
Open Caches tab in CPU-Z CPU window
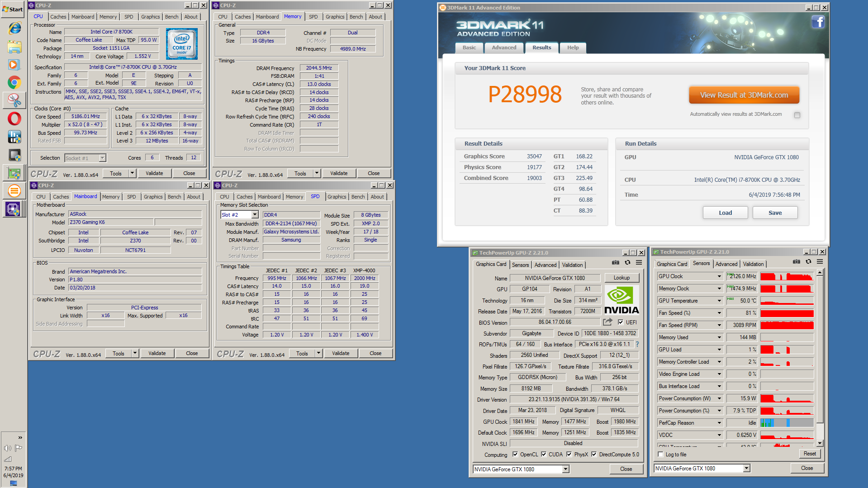pyautogui.click(x=58, y=17)
